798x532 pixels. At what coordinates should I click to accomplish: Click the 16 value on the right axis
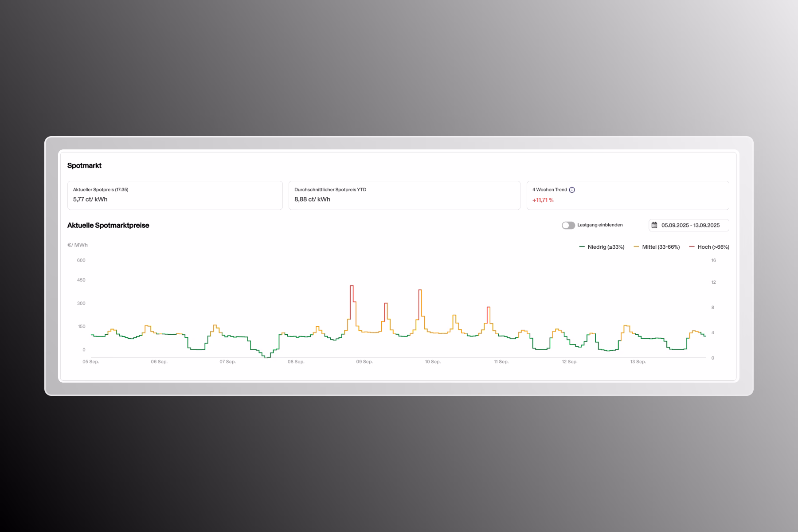(x=713, y=260)
